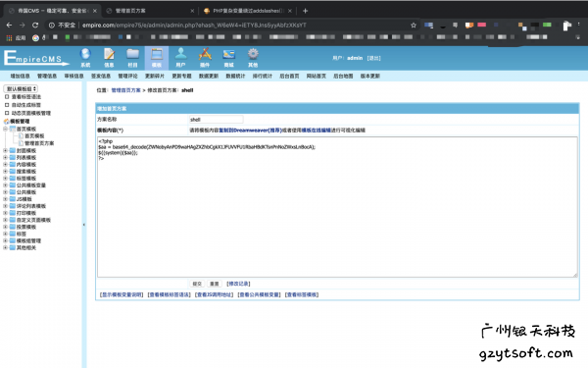Image resolution: width=588 pixels, height=368 pixels.
Task: Click the 方案名称 input containing shell
Action: click(x=216, y=120)
